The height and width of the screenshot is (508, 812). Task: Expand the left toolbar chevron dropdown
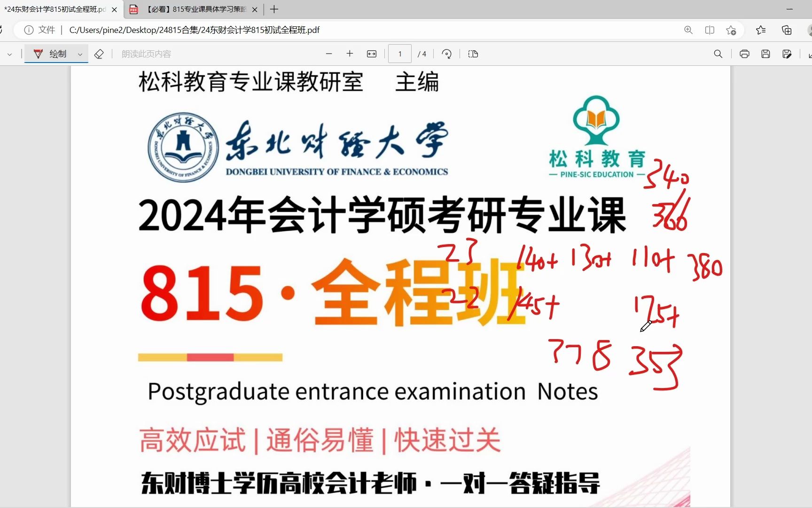(9, 54)
